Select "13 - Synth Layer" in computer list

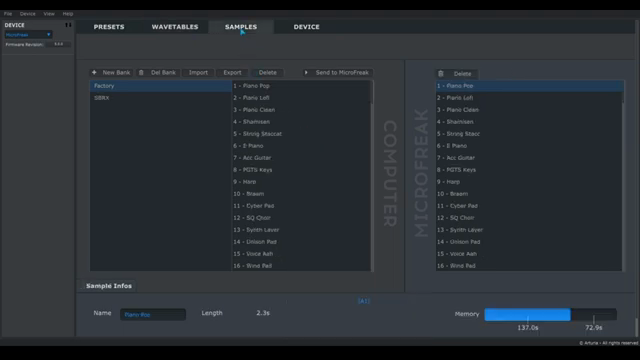click(301, 230)
